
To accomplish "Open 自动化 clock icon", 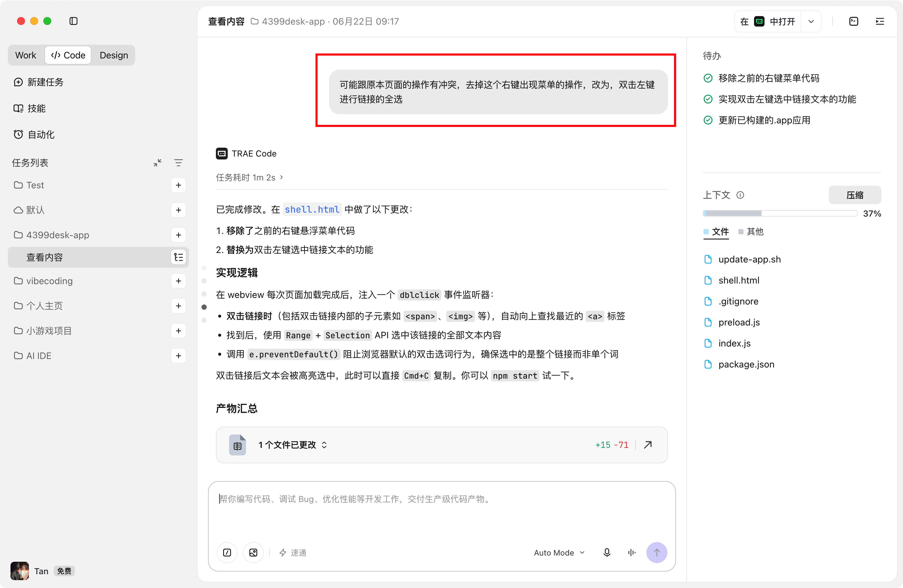I will click(x=18, y=135).
